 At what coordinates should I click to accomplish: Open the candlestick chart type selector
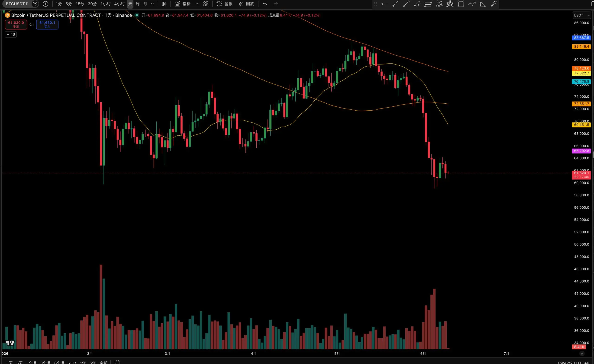(164, 4)
